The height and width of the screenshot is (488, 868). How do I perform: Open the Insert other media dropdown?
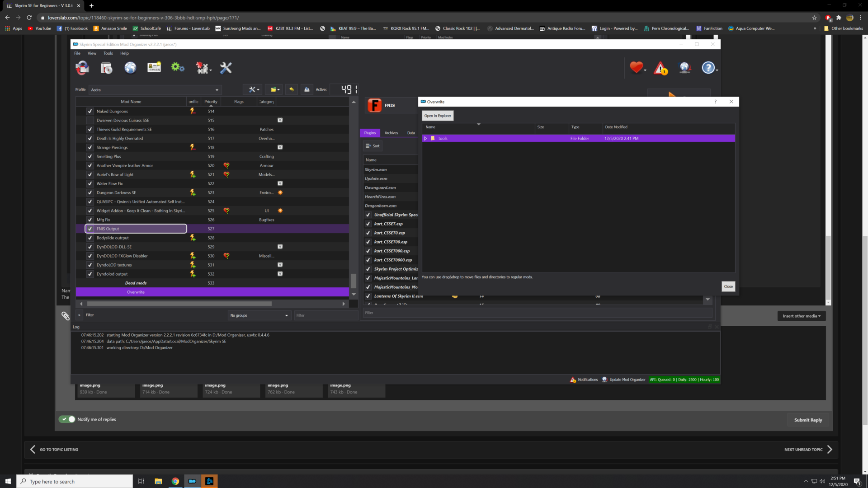click(802, 316)
